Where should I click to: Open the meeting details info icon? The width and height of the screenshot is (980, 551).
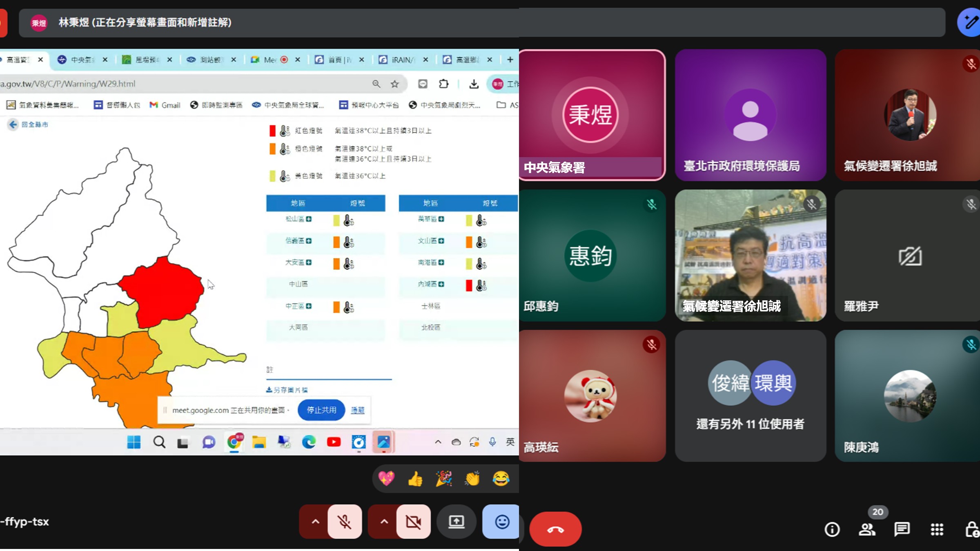(832, 529)
